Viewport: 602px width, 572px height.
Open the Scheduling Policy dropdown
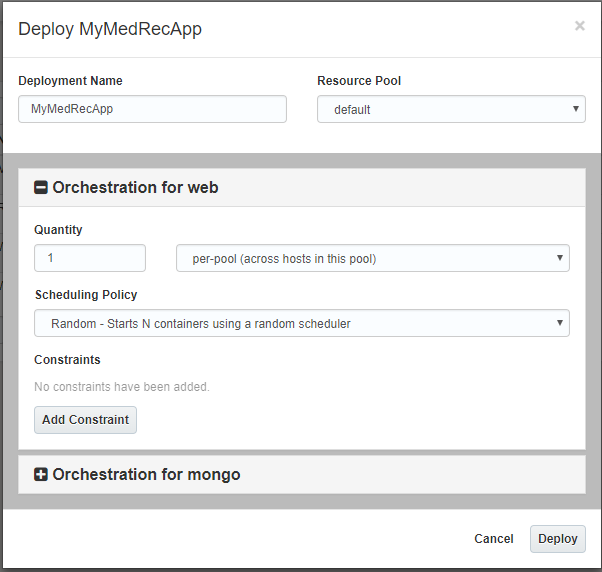tap(301, 323)
